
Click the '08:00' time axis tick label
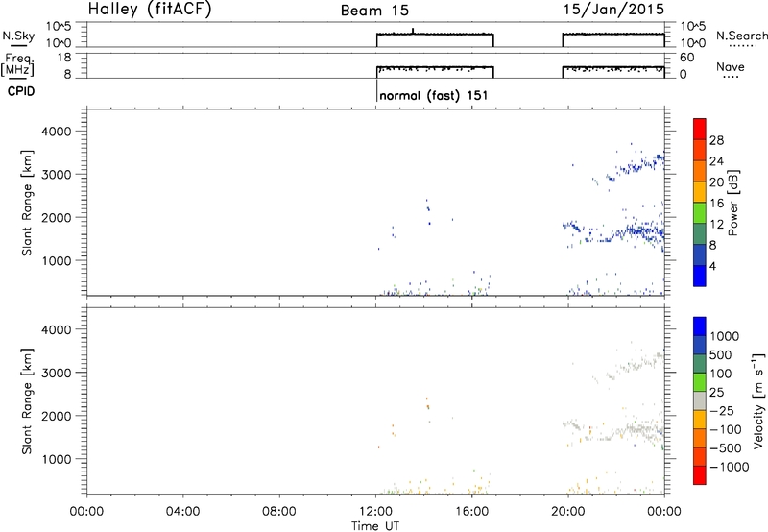(x=279, y=512)
